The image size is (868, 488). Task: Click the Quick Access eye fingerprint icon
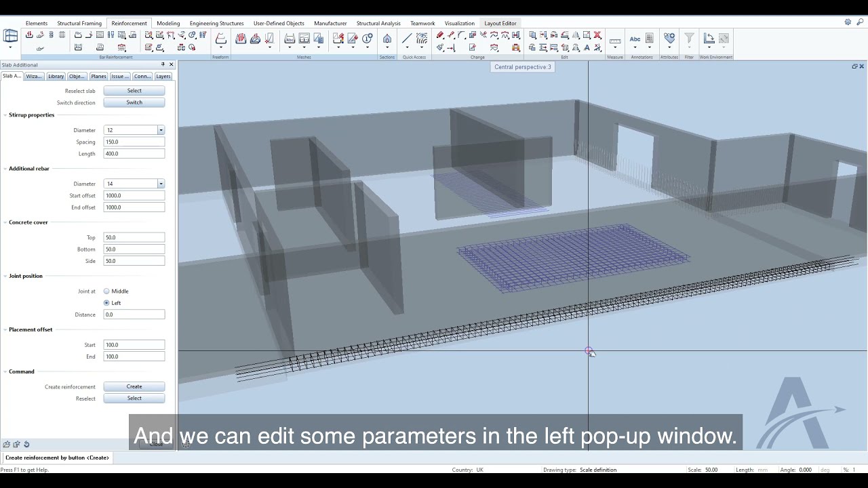point(422,39)
